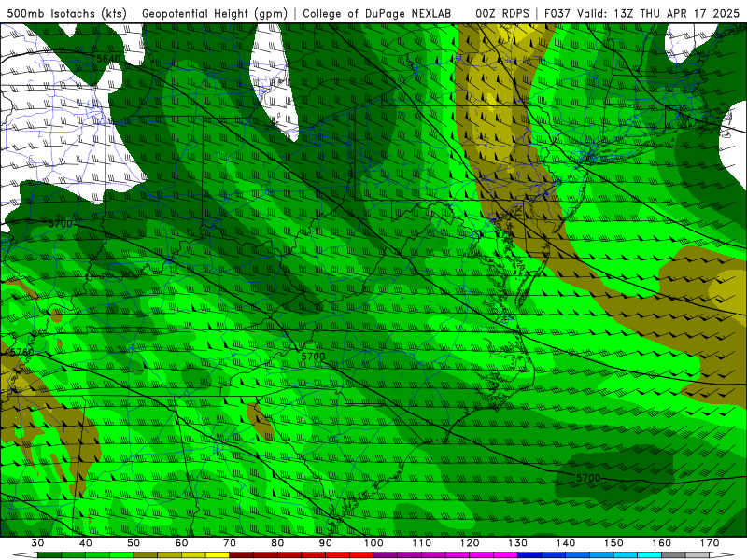Screen dimensions: 747x560
Task: Pick the dark blue swatch below 130
Action: pos(529,555)
